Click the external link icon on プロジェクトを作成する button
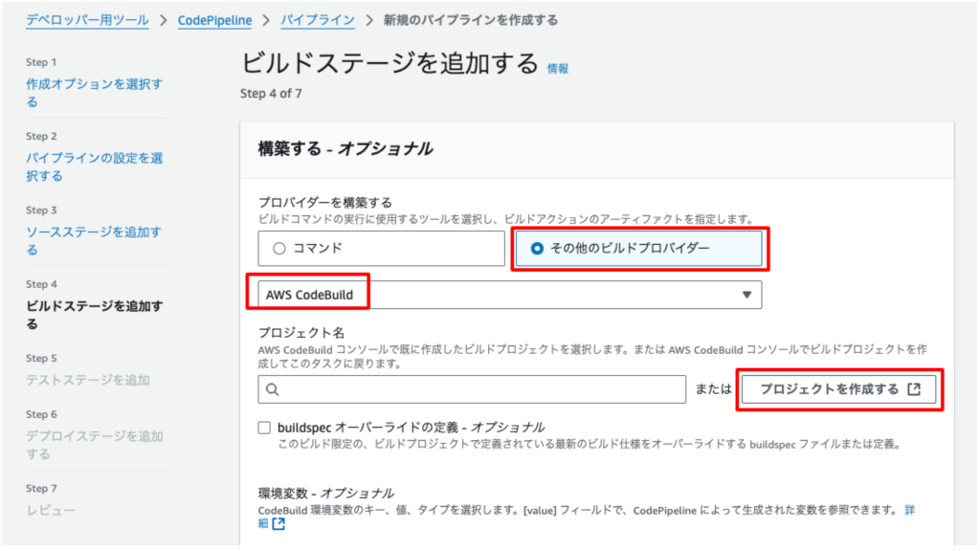The height and width of the screenshot is (551, 980). click(x=914, y=389)
